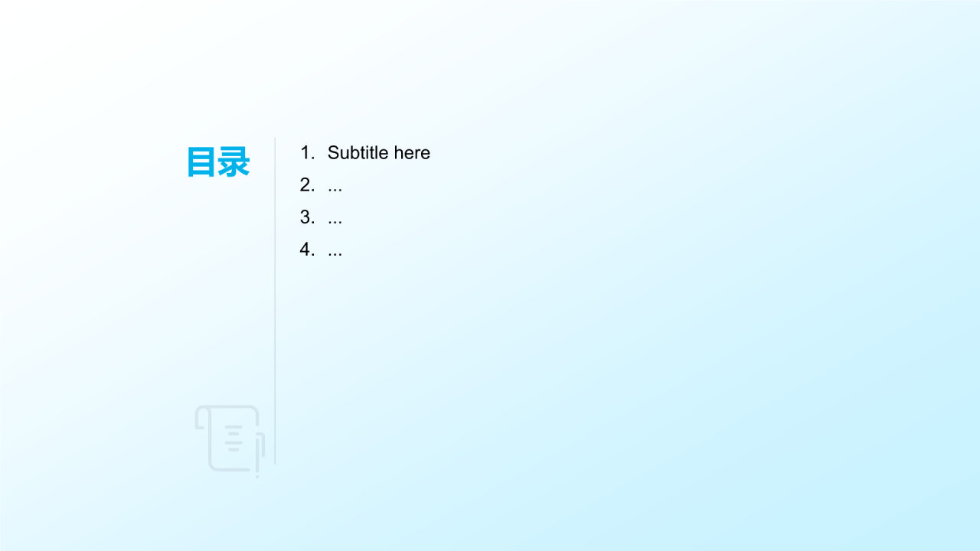The width and height of the screenshot is (980, 551).
Task: Click the "Subtitle here" list entry
Action: 378,153
